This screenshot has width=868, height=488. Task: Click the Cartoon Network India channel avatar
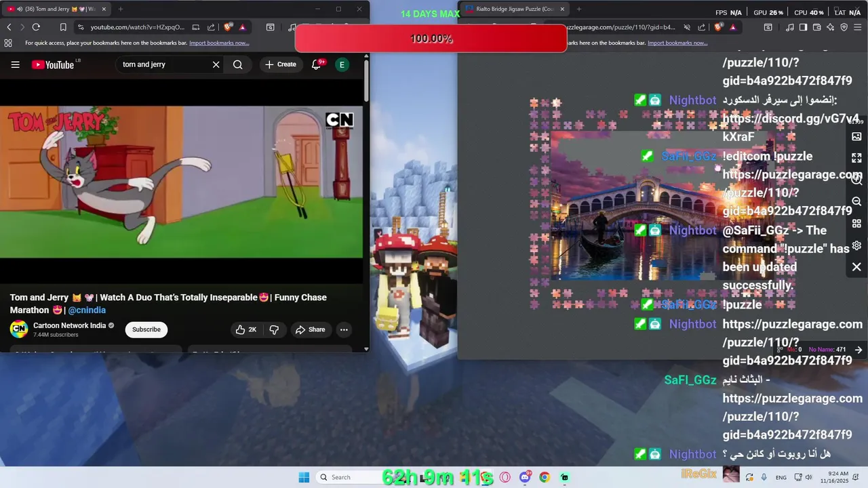[x=19, y=329]
